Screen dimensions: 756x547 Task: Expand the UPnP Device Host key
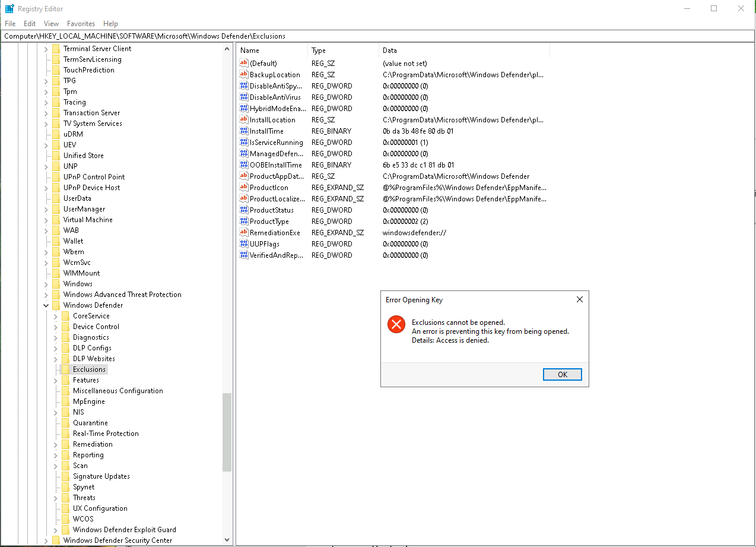pos(46,188)
